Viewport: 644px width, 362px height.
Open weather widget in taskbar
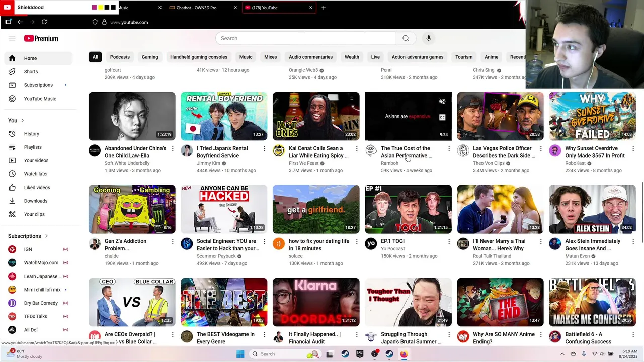tap(24, 353)
